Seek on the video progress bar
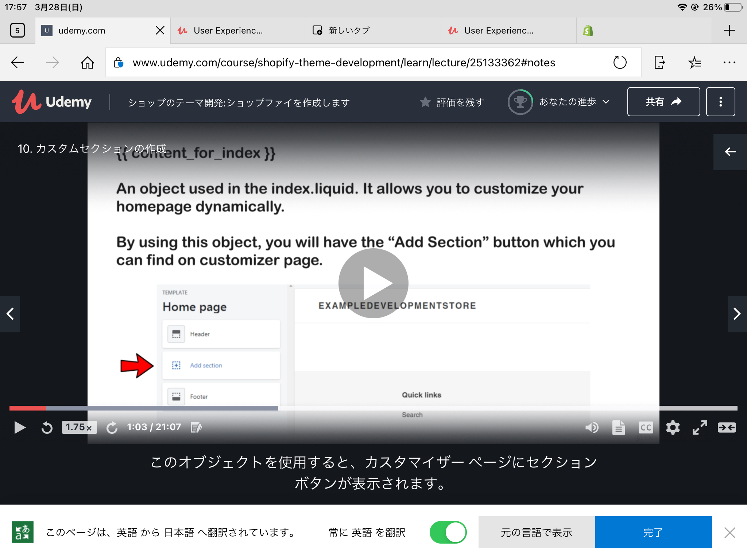 (373, 408)
